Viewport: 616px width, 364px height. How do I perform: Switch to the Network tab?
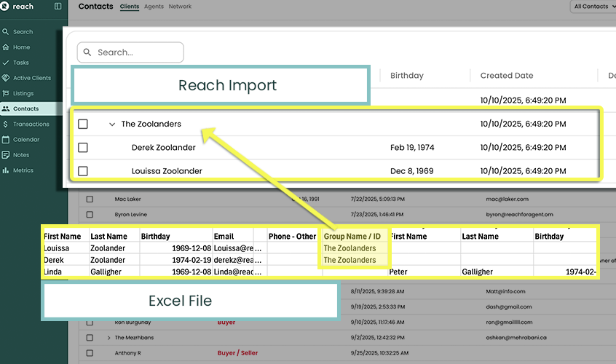180,7
